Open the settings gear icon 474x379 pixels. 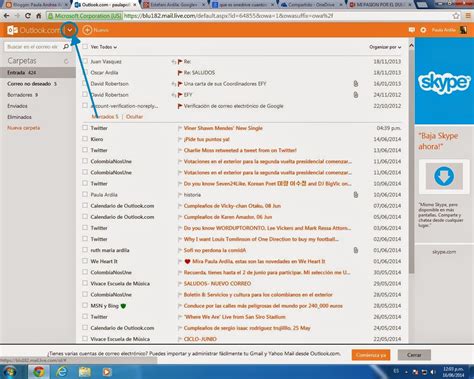[423, 30]
